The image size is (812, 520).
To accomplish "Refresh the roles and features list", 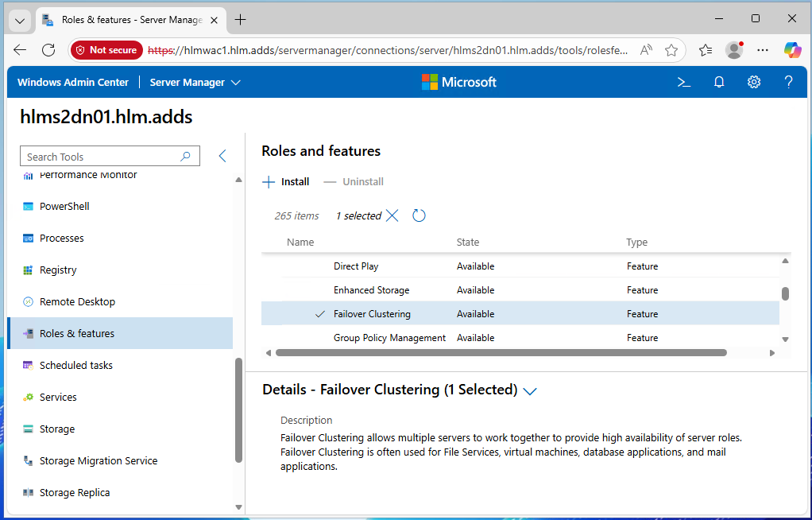I will tap(419, 215).
